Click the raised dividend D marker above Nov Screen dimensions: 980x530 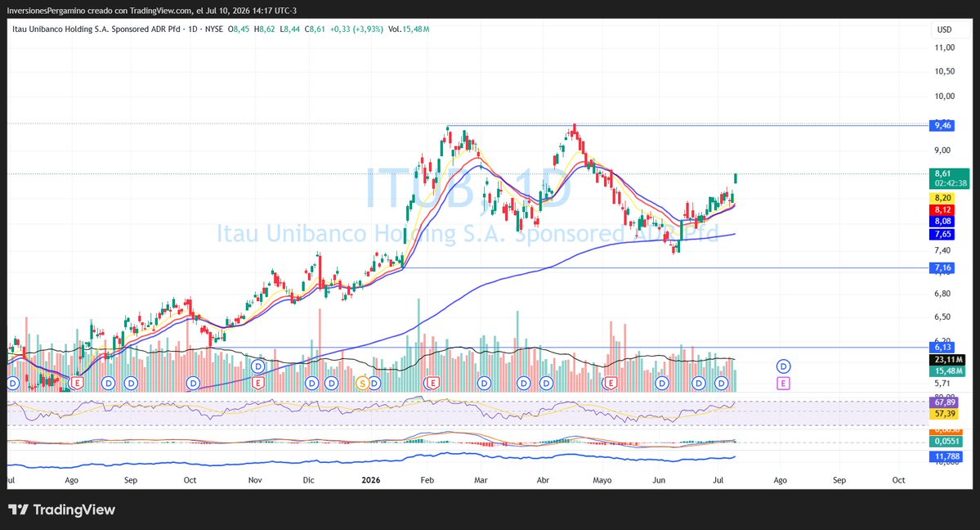pos(257,366)
